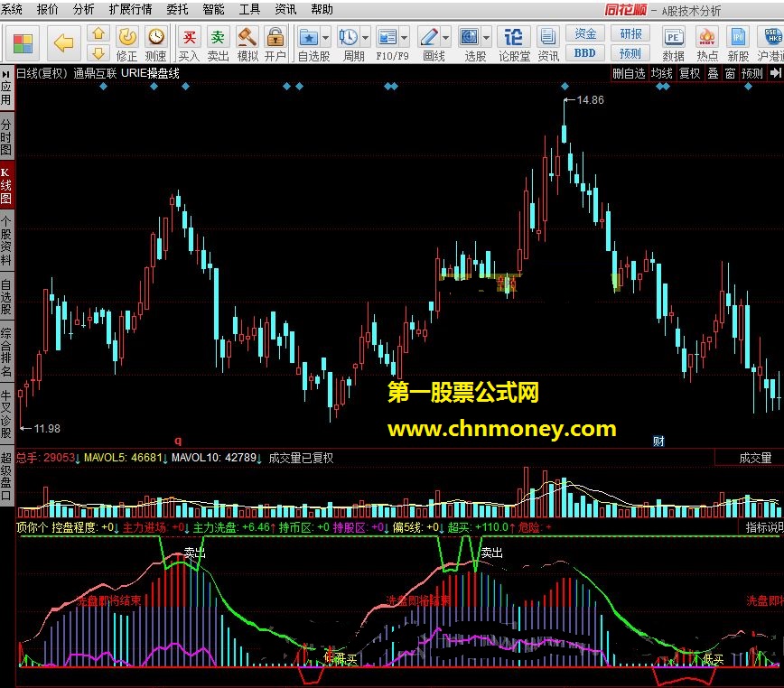Open the 数据 PE data icon

coord(673,37)
